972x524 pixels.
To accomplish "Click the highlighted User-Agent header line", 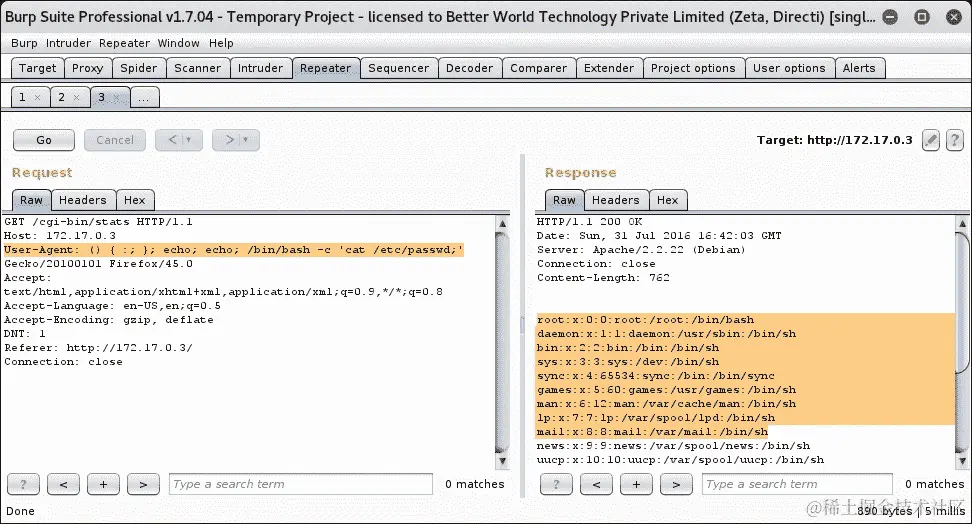I will coord(234,250).
